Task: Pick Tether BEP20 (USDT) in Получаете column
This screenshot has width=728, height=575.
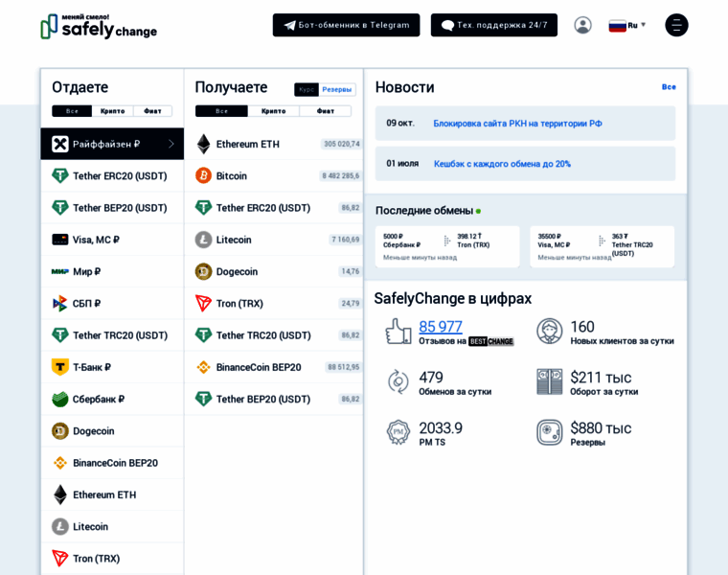Action: pos(274,399)
